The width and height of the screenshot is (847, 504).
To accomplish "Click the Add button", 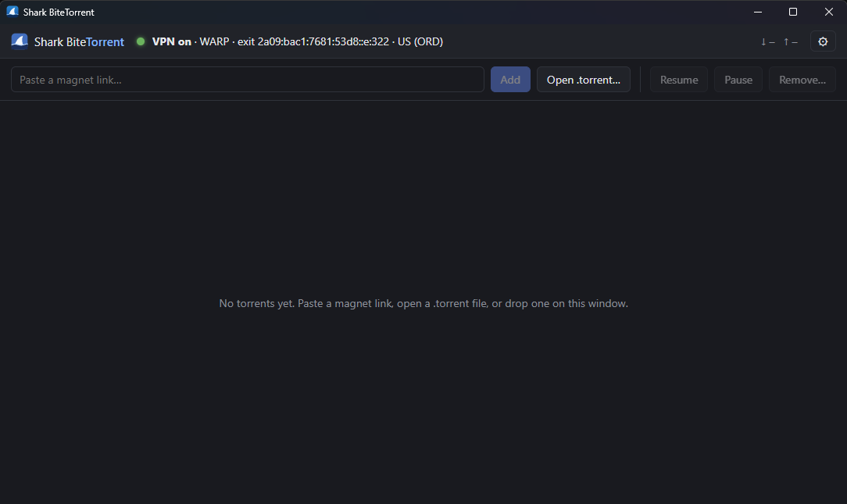I will (x=510, y=80).
